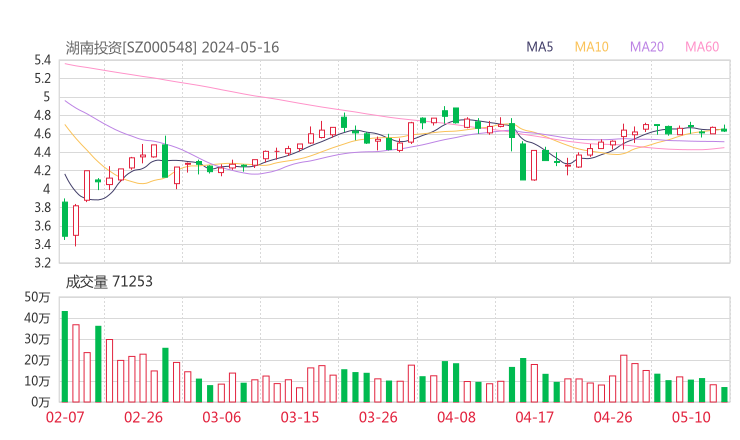Click the MA20 legend label

pos(647,47)
